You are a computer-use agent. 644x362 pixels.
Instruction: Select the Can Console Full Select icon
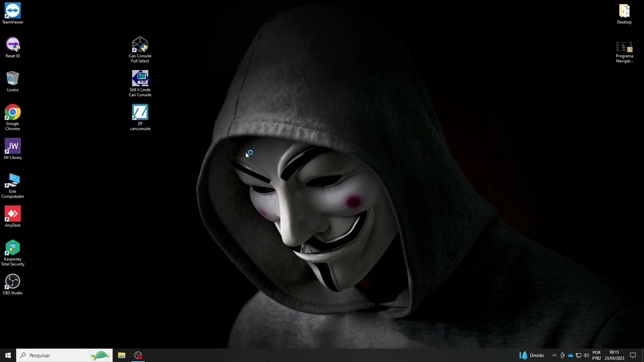coord(140,50)
